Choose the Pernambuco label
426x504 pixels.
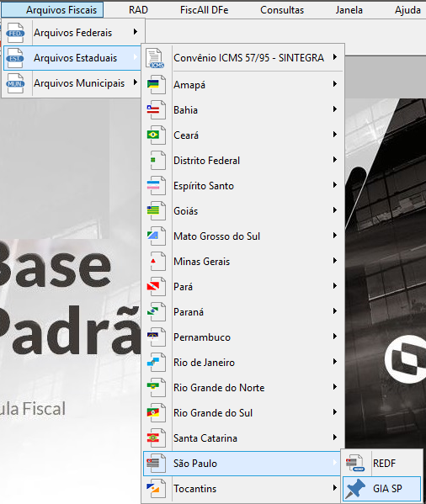point(202,337)
